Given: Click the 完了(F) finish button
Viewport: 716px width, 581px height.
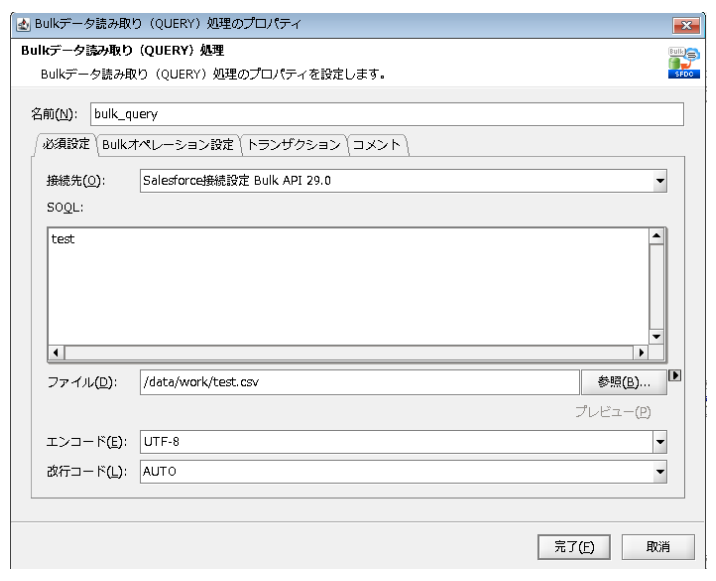Looking at the screenshot, I should pyautogui.click(x=574, y=547).
